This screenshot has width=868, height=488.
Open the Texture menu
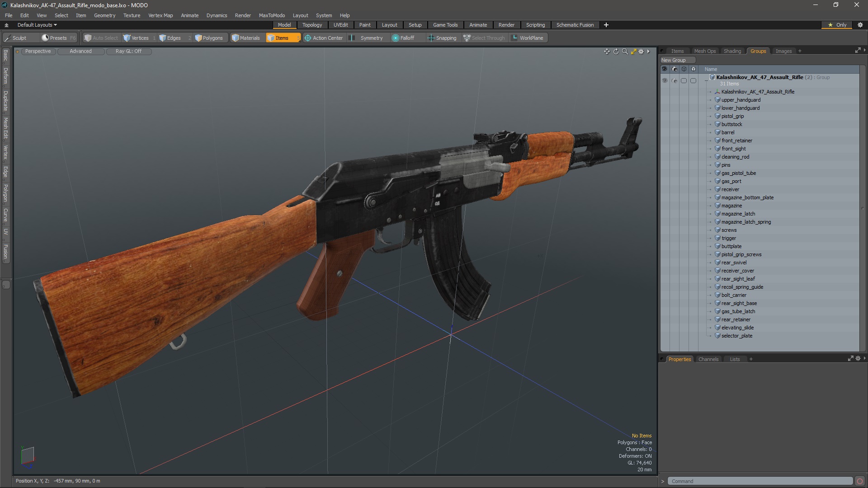coord(132,15)
